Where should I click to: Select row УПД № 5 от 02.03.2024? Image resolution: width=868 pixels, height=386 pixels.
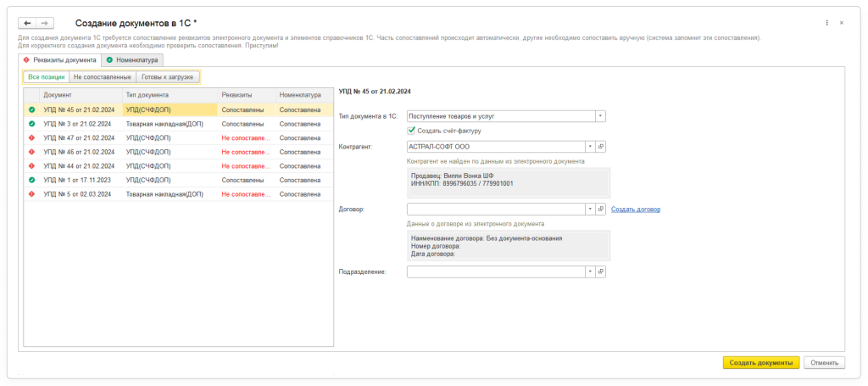(x=178, y=194)
